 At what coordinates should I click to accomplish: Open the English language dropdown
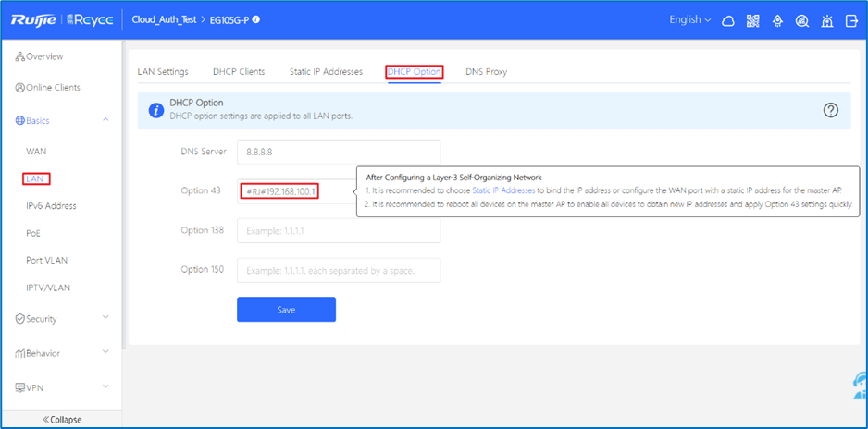[x=690, y=19]
